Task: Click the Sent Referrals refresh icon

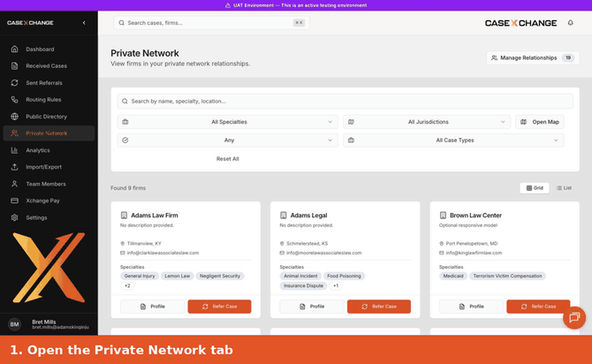Action: (x=14, y=83)
